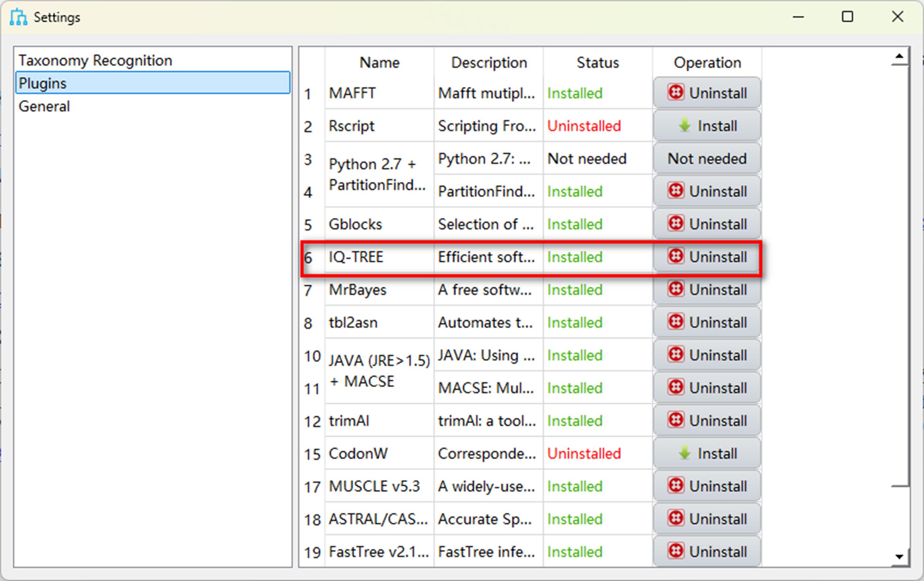Select the MrBayes name cell
This screenshot has width=924, height=581.
click(380, 289)
